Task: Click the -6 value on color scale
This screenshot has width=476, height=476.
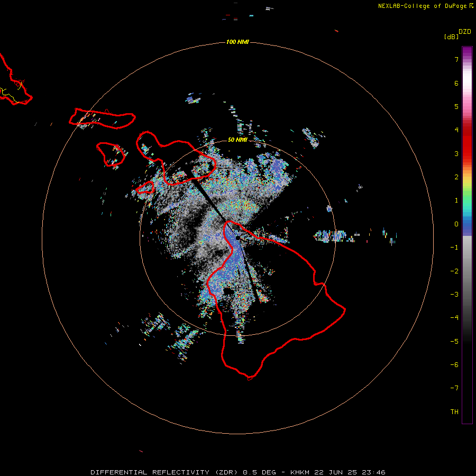Action: coord(454,365)
